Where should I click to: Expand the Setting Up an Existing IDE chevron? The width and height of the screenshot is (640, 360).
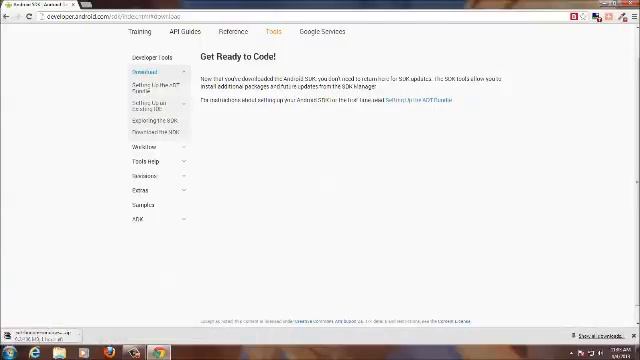(184, 104)
